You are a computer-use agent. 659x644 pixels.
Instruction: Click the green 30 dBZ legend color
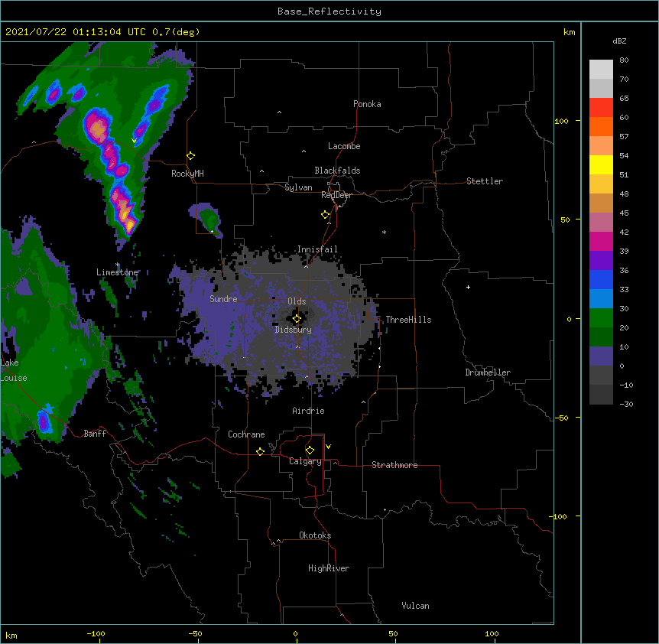point(601,318)
